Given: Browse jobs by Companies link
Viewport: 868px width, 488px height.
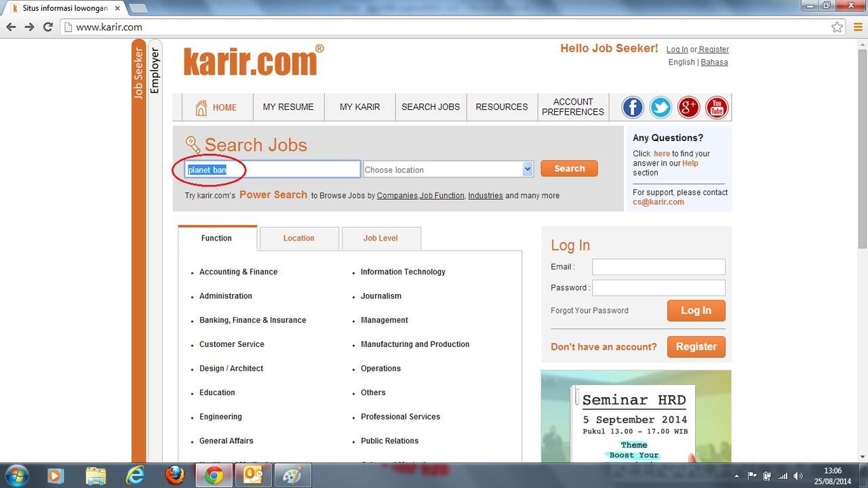Looking at the screenshot, I should [x=397, y=195].
